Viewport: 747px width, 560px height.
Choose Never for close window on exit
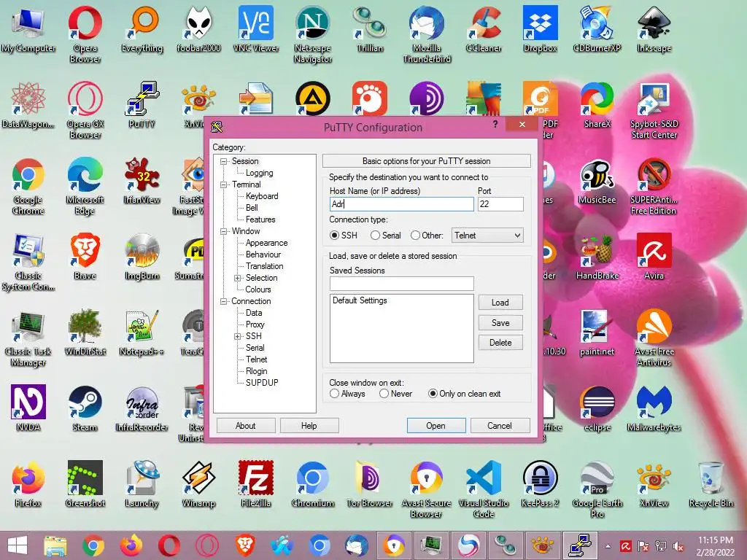coord(384,394)
